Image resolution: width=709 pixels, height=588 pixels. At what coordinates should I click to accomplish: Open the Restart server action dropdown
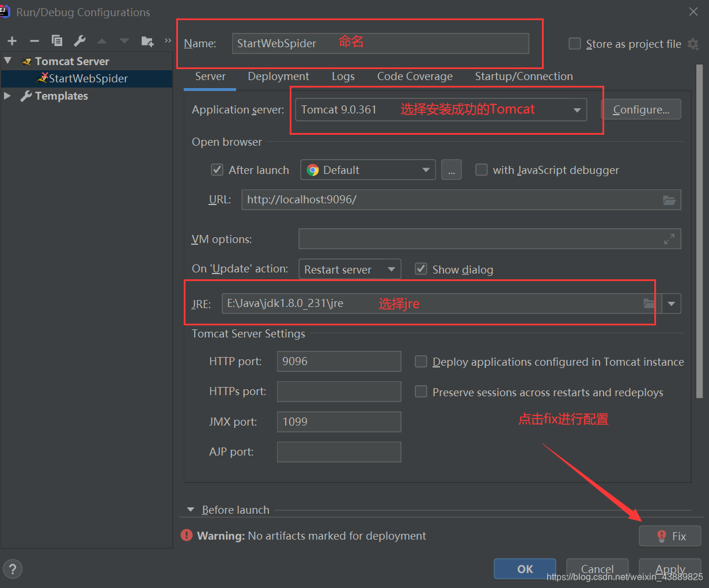pos(350,270)
